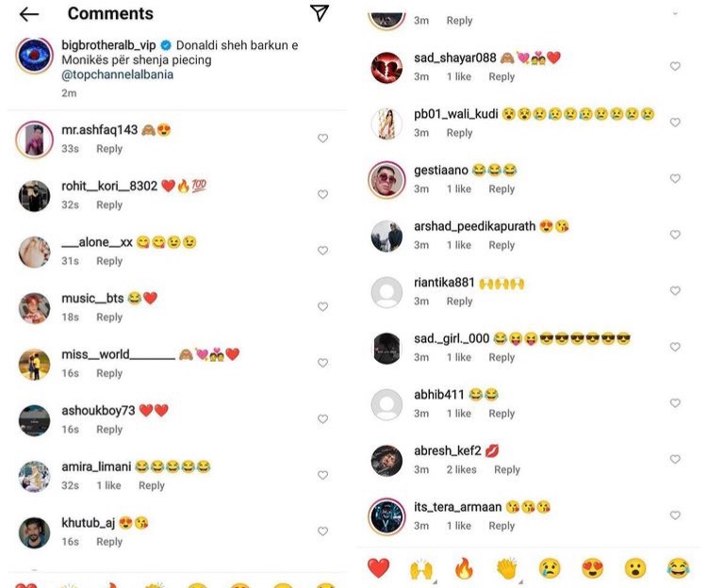Tap the red heart quick emoji

click(378, 567)
